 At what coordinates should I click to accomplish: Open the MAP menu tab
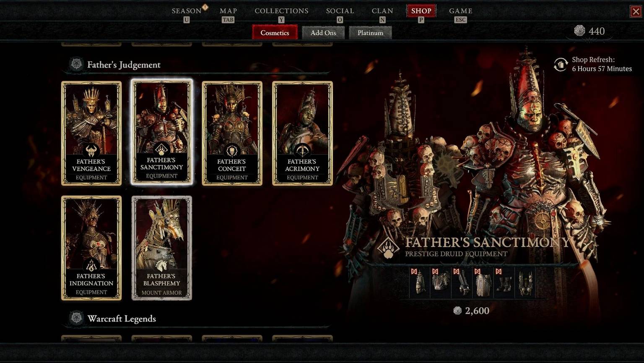[229, 11]
